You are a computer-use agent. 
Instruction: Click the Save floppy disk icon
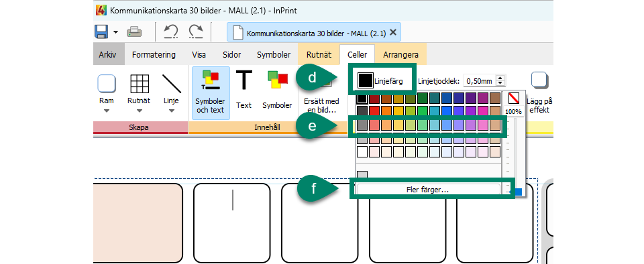[101, 31]
